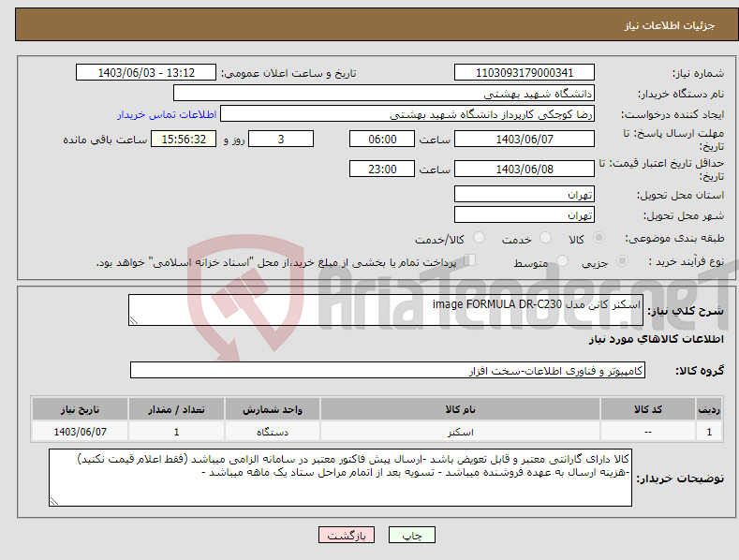The width and height of the screenshot is (739, 560).
Task: Select the متوسط purchase type radio
Action: coord(562,261)
